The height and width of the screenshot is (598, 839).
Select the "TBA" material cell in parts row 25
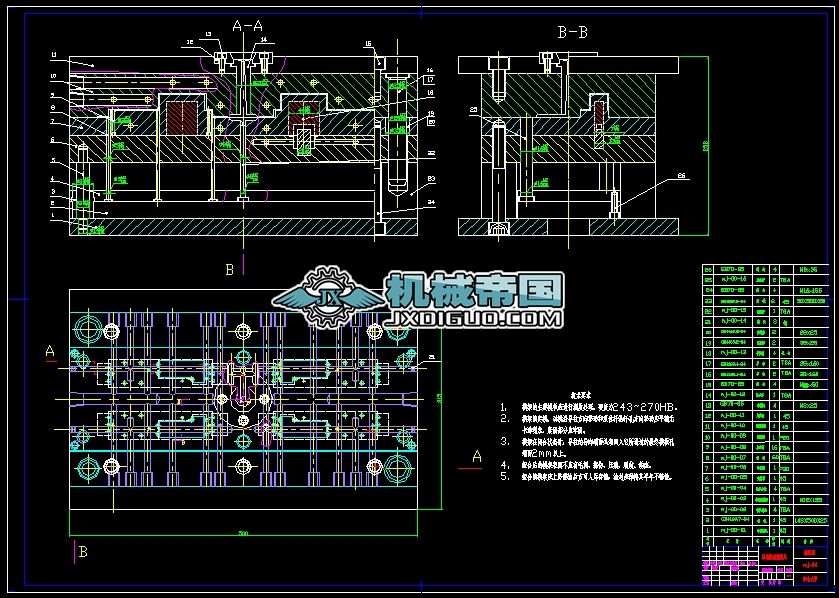[x=785, y=280]
